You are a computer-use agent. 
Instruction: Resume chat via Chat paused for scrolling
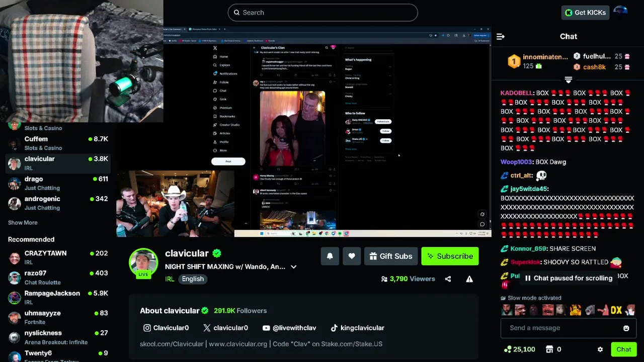coord(568,278)
